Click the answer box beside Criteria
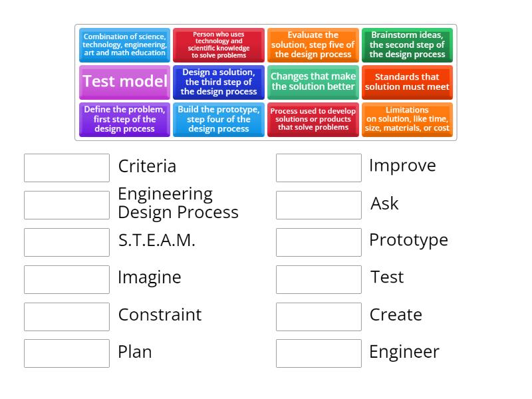Viewport: 532px width, 399px height. pyautogui.click(x=66, y=168)
